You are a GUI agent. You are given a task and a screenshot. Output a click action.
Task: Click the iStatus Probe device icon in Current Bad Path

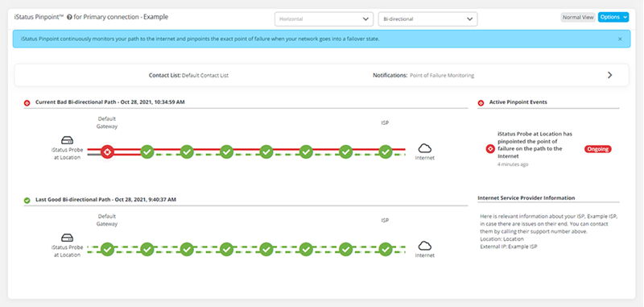(68, 140)
